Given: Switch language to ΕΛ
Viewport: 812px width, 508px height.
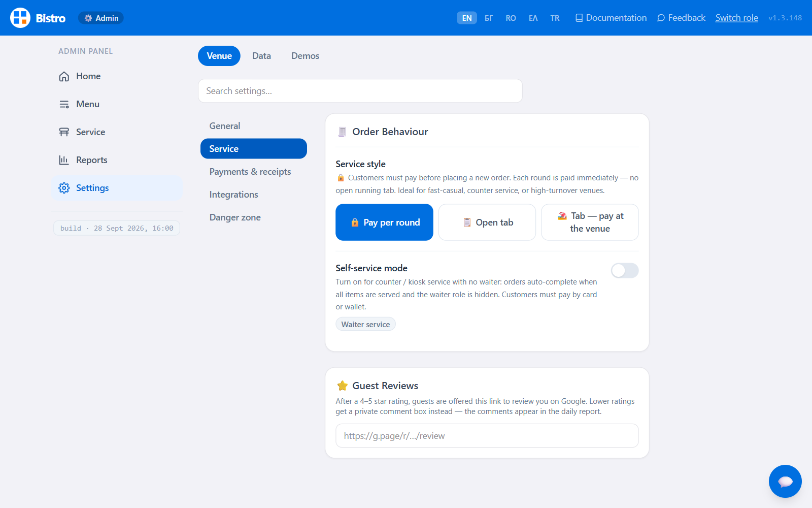Looking at the screenshot, I should tap(533, 18).
